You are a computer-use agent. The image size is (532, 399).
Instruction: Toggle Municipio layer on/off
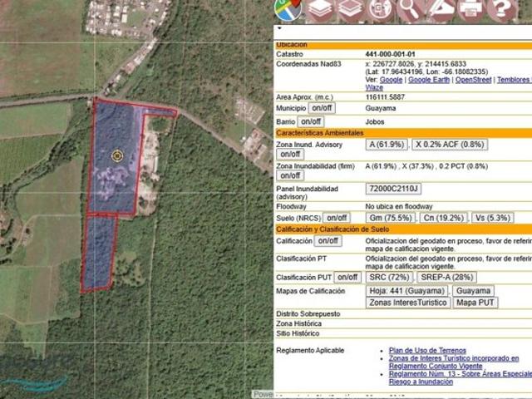[322, 108]
